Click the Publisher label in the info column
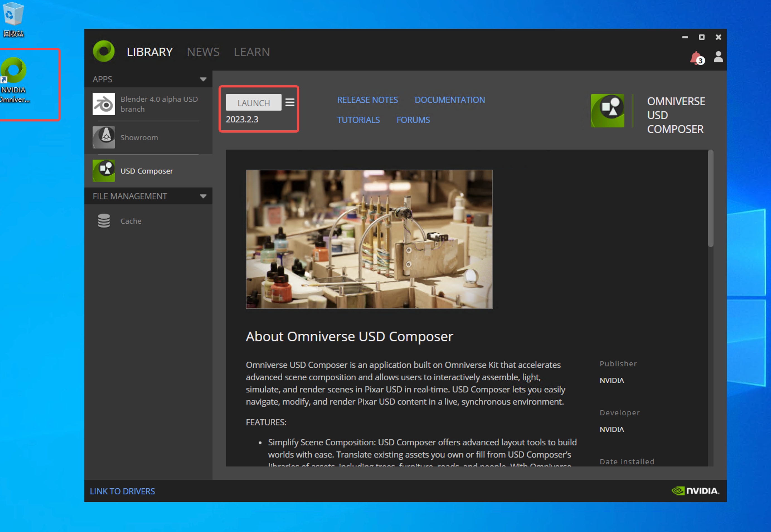The width and height of the screenshot is (771, 532). pyautogui.click(x=618, y=364)
